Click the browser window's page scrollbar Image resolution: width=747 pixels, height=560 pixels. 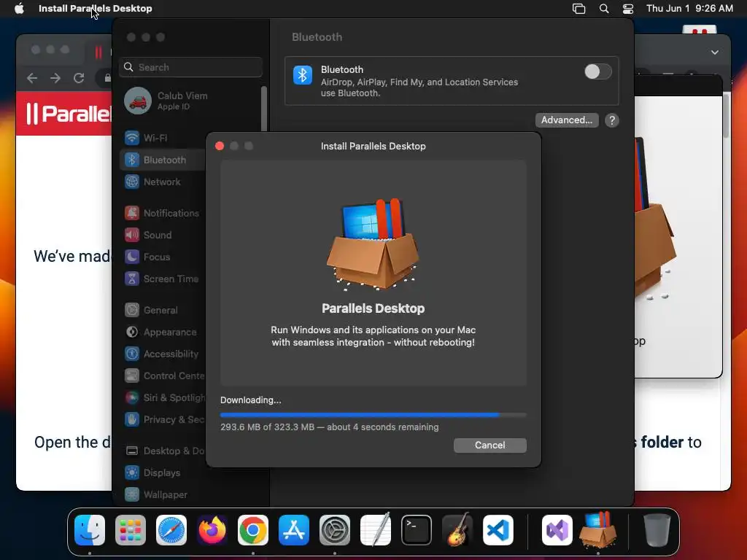coord(726,117)
